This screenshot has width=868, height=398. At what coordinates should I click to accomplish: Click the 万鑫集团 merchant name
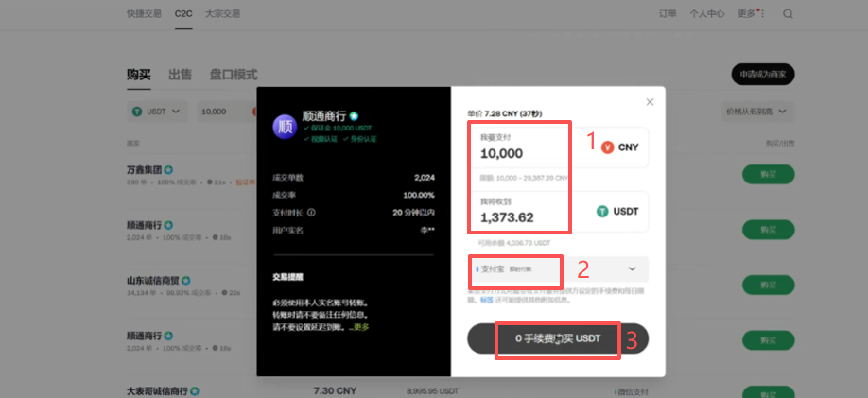coord(144,170)
